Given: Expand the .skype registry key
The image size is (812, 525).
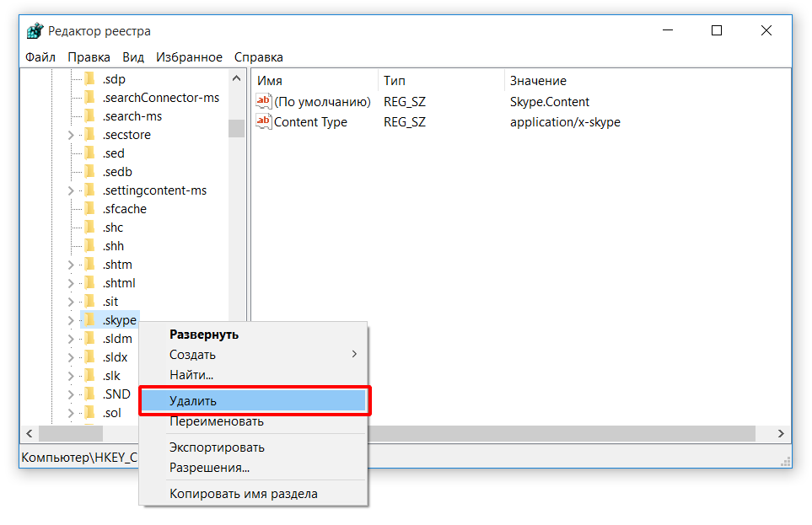Looking at the screenshot, I should pos(71,321).
